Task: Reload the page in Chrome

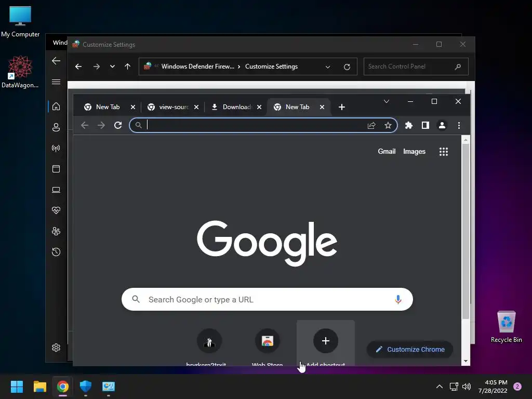Action: pyautogui.click(x=118, y=125)
